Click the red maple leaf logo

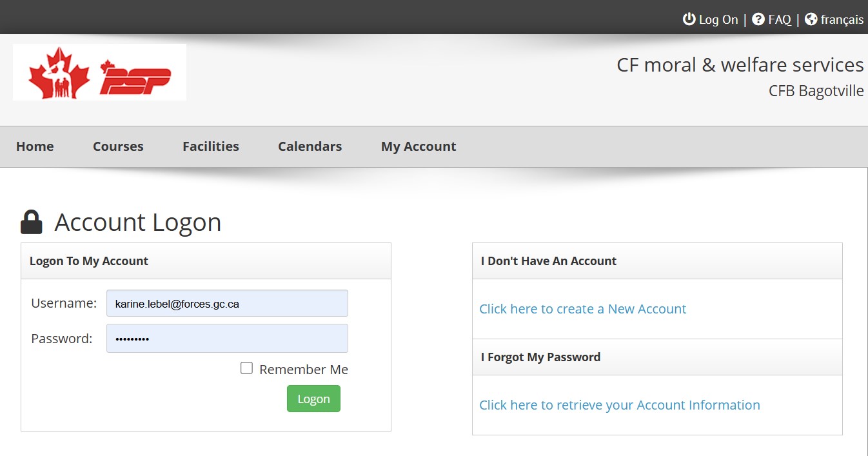click(x=59, y=73)
